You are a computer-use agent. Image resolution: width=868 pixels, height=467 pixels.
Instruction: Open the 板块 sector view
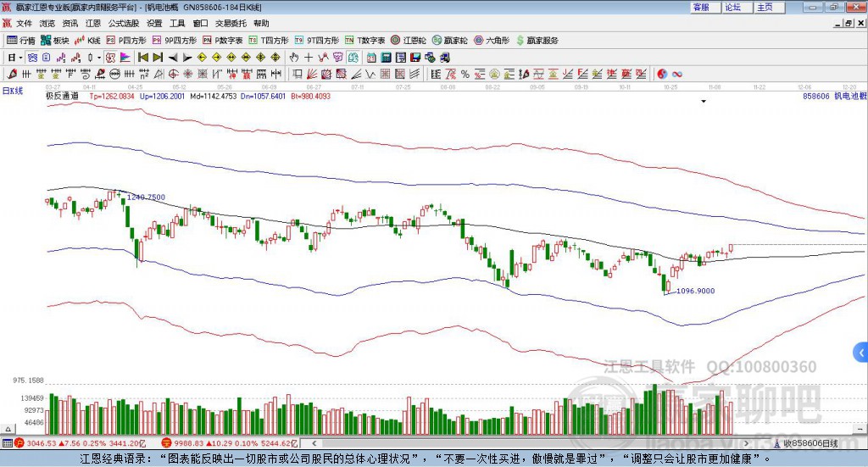(55, 41)
